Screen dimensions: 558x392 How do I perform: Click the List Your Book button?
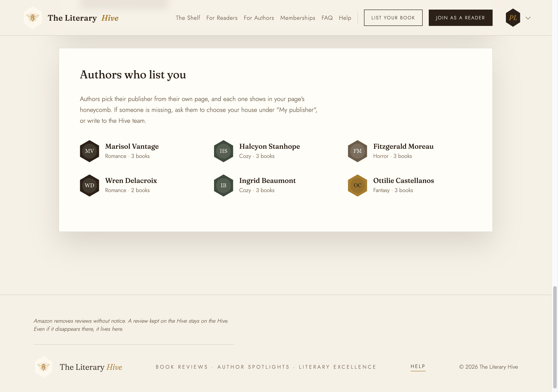click(x=393, y=18)
